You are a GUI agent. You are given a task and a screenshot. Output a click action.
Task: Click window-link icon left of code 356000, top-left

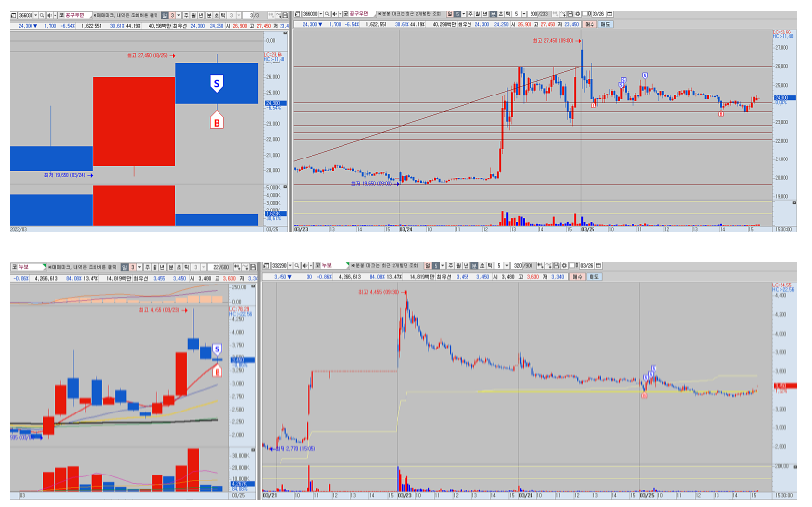coord(14,15)
